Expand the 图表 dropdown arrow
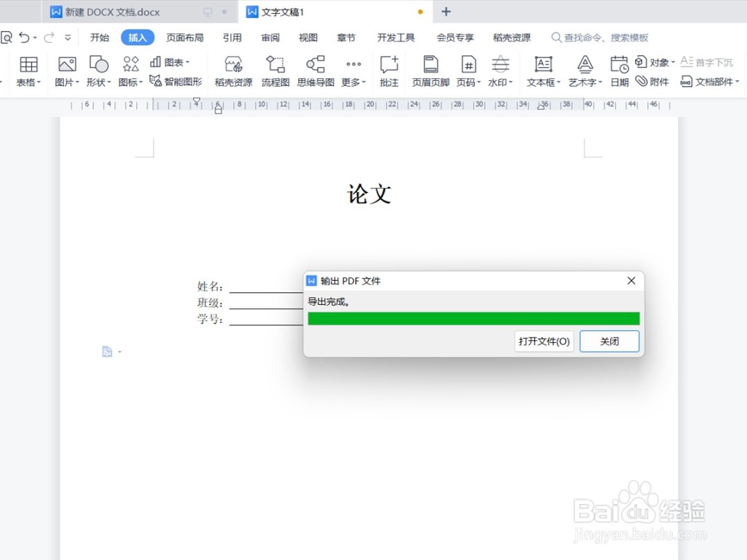This screenshot has height=560, width=747. point(187,62)
